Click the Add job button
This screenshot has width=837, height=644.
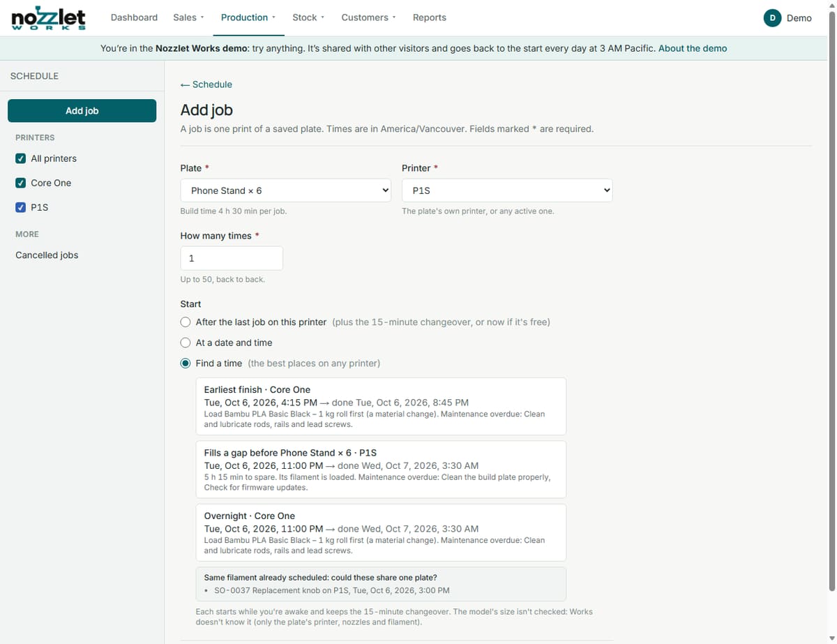[x=82, y=111]
